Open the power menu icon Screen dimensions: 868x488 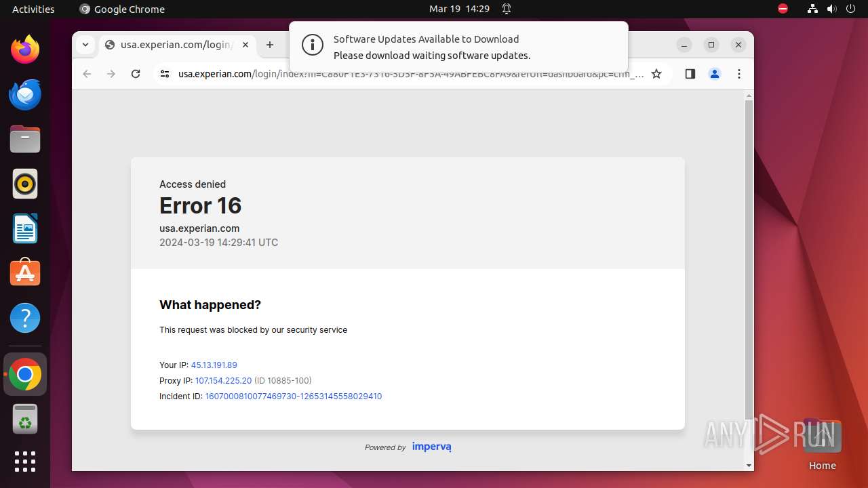point(850,9)
